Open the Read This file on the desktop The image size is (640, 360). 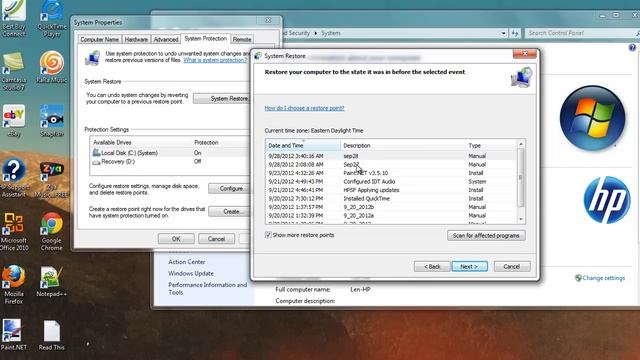coord(51,335)
